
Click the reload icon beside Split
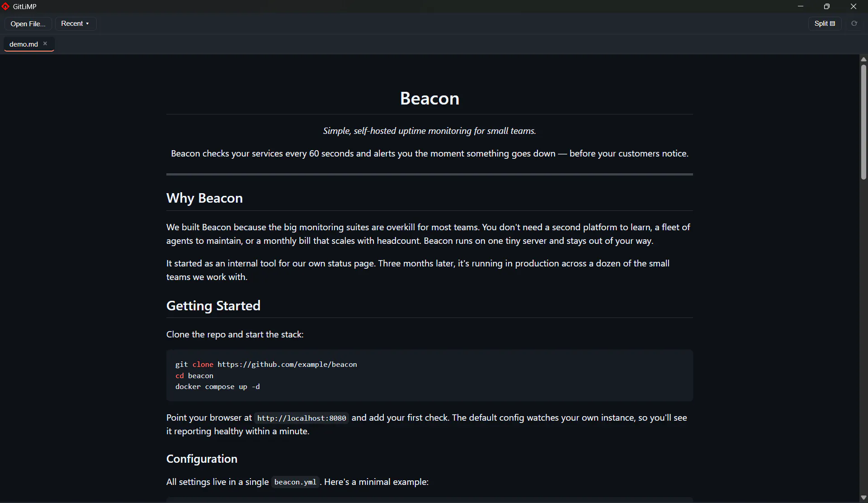854,24
